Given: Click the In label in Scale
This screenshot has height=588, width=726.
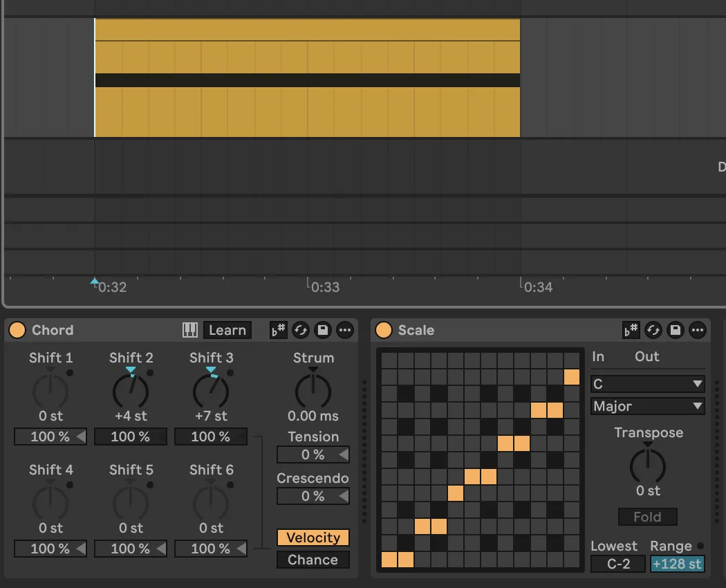Looking at the screenshot, I should (598, 356).
